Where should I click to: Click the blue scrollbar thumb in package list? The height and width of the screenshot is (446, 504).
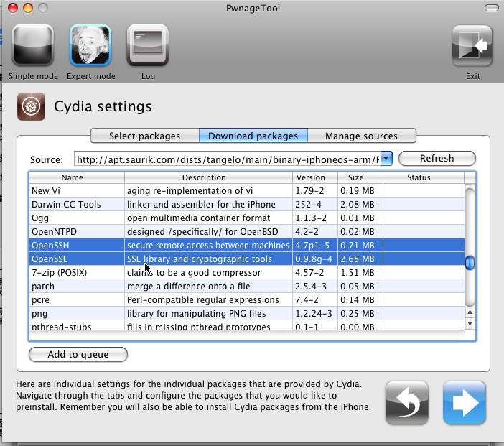(470, 263)
